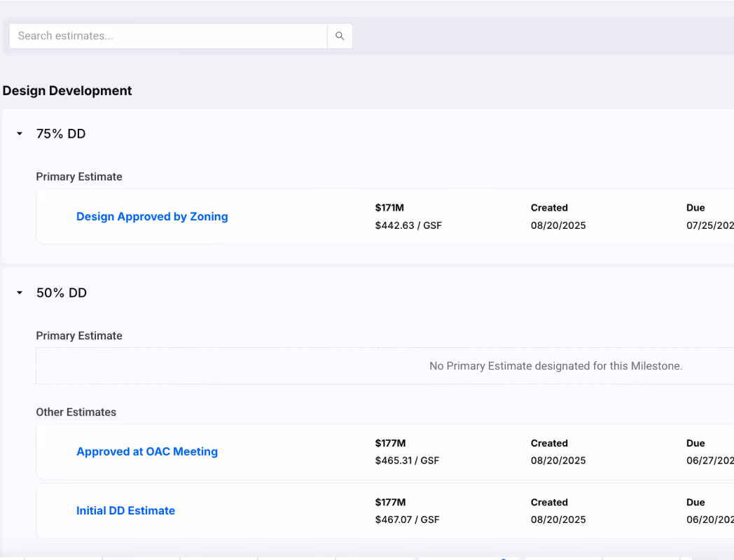The width and height of the screenshot is (734, 560).
Task: Click the Other Estimates section label
Action: tap(76, 412)
